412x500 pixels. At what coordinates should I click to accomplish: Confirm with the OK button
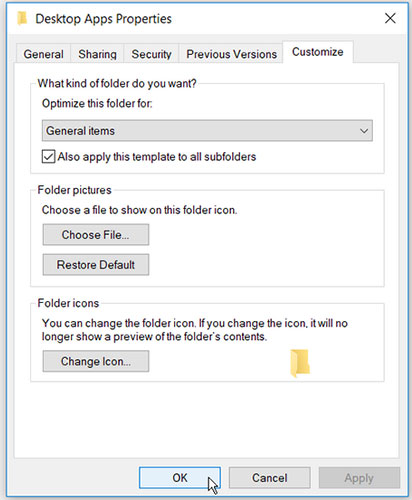point(180,478)
